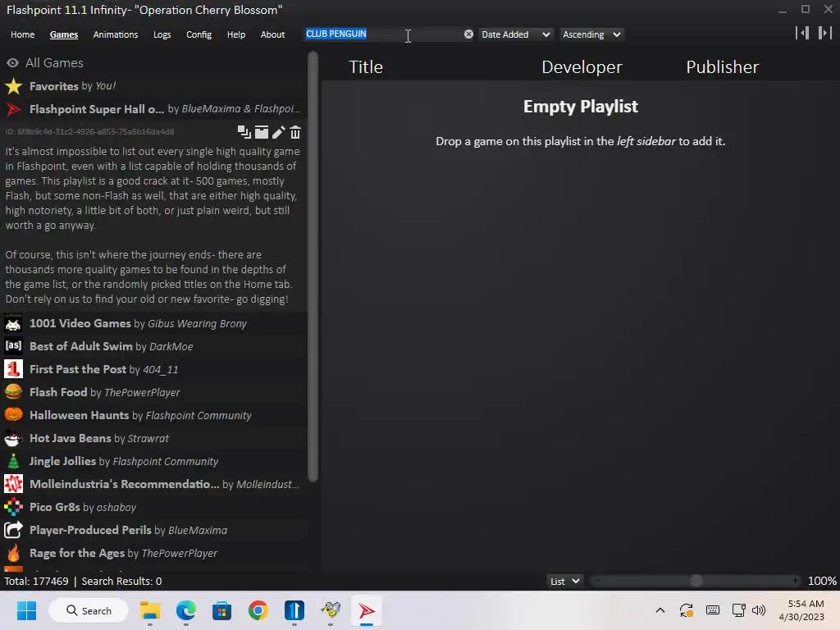Open File Explorer from the taskbar
The width and height of the screenshot is (840, 630).
tap(150, 610)
